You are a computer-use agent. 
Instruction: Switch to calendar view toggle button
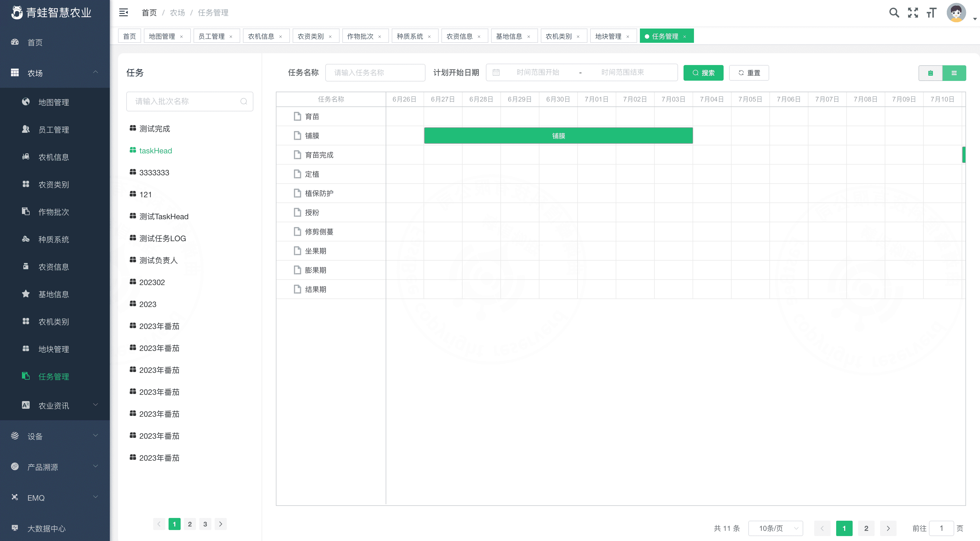click(931, 73)
